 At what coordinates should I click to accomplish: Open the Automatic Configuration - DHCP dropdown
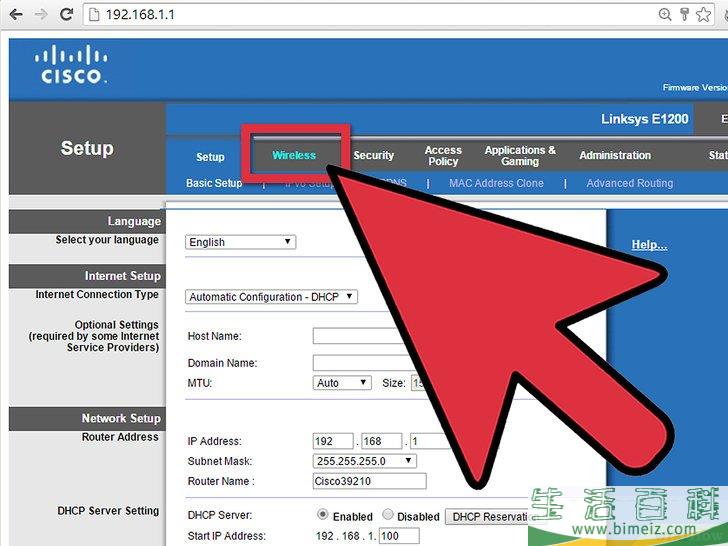(x=271, y=297)
